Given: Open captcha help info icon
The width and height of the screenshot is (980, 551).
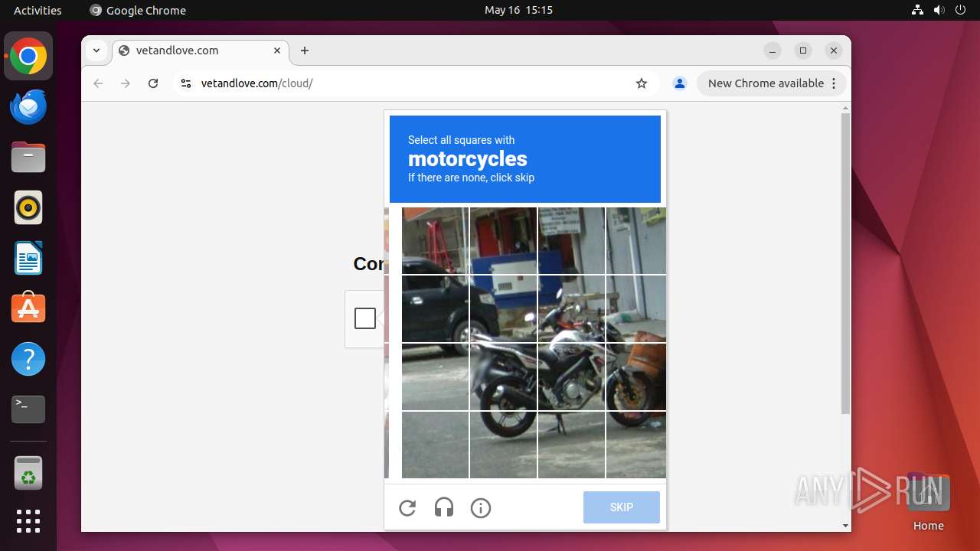Looking at the screenshot, I should pyautogui.click(x=481, y=507).
